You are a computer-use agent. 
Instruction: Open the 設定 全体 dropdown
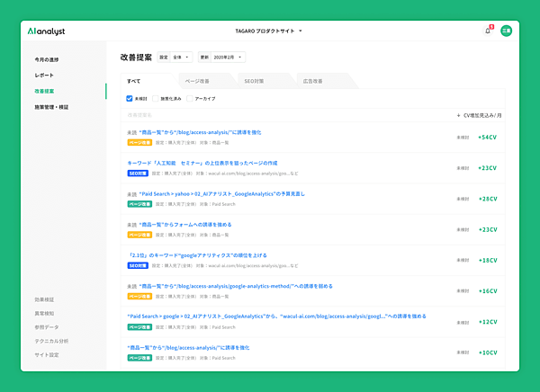[175, 58]
